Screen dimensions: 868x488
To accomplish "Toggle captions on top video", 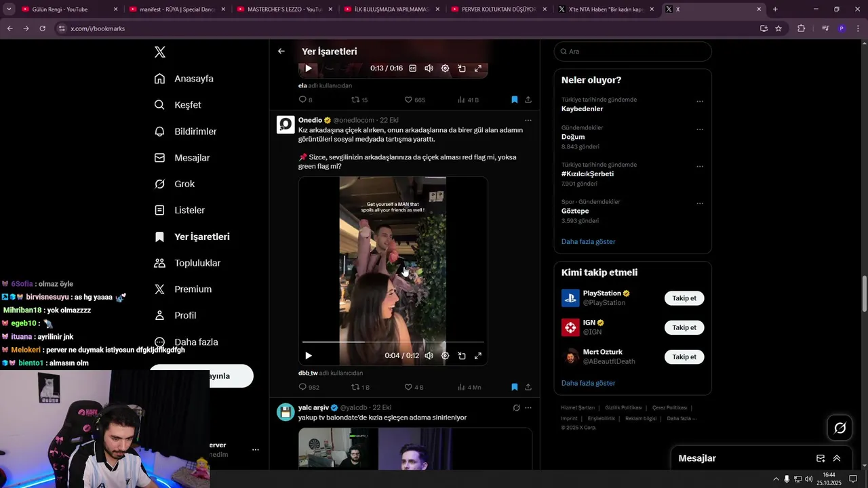I will [x=413, y=68].
